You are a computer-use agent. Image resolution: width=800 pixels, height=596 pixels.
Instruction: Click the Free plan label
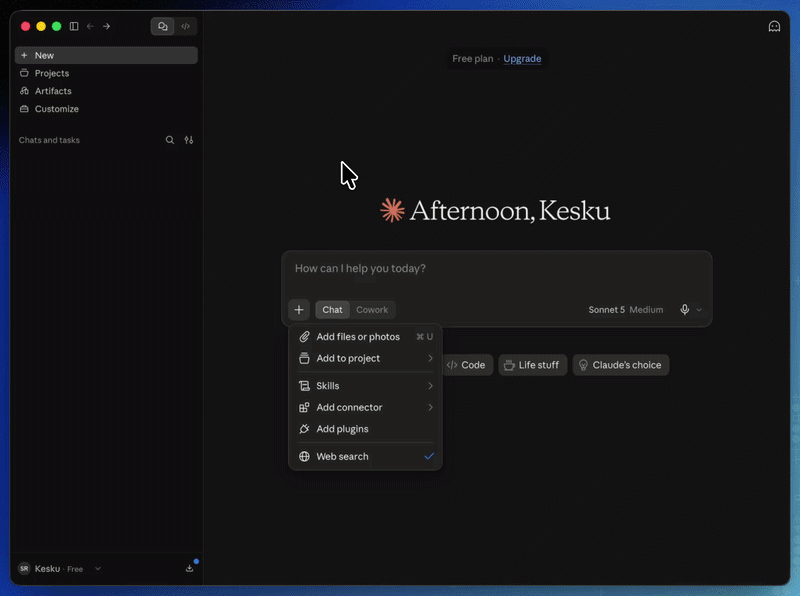(x=472, y=59)
